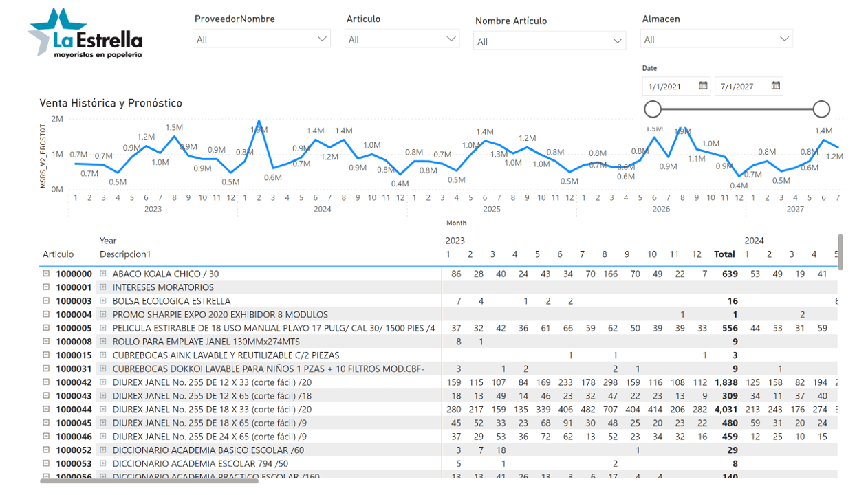Use the matrix vertical scrollbar

pos(840,252)
